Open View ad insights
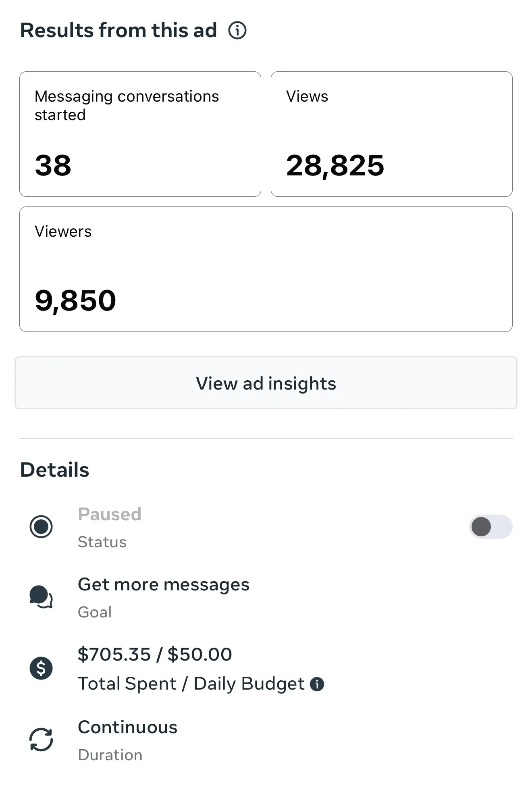The width and height of the screenshot is (532, 788). tap(266, 383)
